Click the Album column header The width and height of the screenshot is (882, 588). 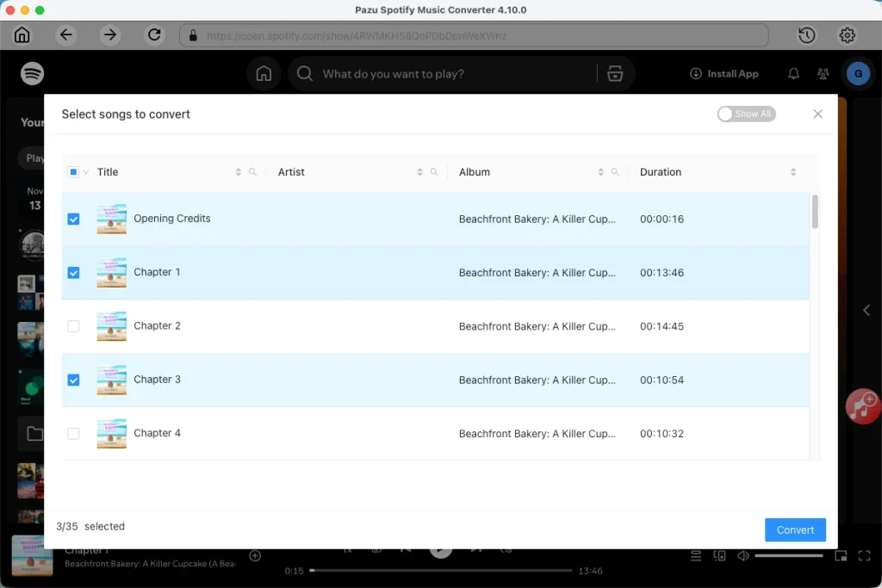coord(475,172)
